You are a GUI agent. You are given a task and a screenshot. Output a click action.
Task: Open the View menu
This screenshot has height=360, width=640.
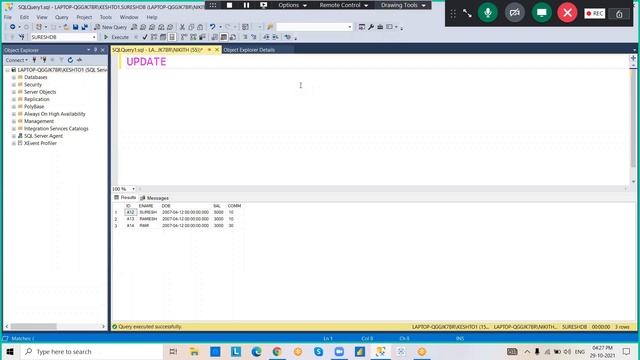(42, 17)
